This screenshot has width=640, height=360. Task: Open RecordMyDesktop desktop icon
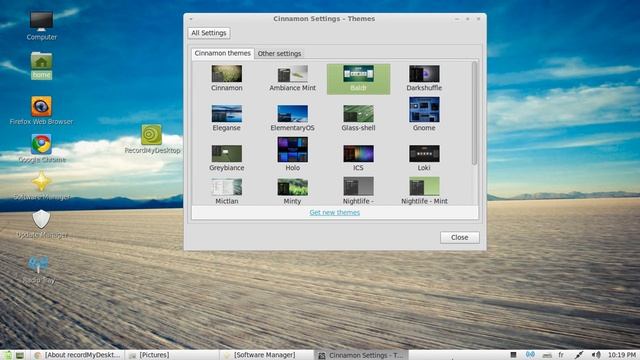click(x=152, y=140)
